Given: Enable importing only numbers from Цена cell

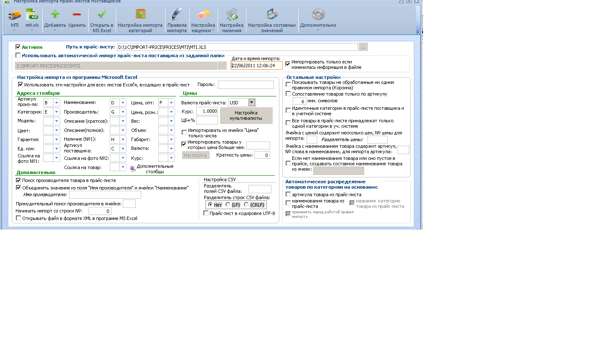Looking at the screenshot, I should pyautogui.click(x=184, y=132).
